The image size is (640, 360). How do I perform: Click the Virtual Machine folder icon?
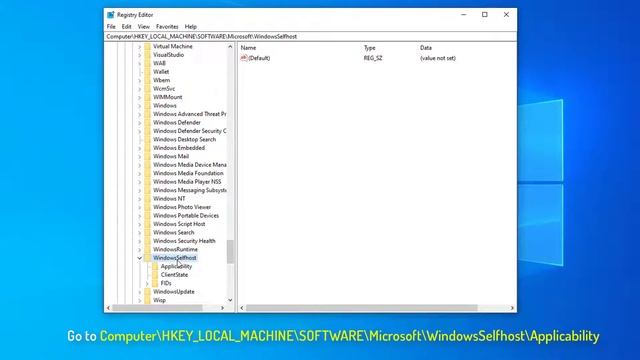147,47
